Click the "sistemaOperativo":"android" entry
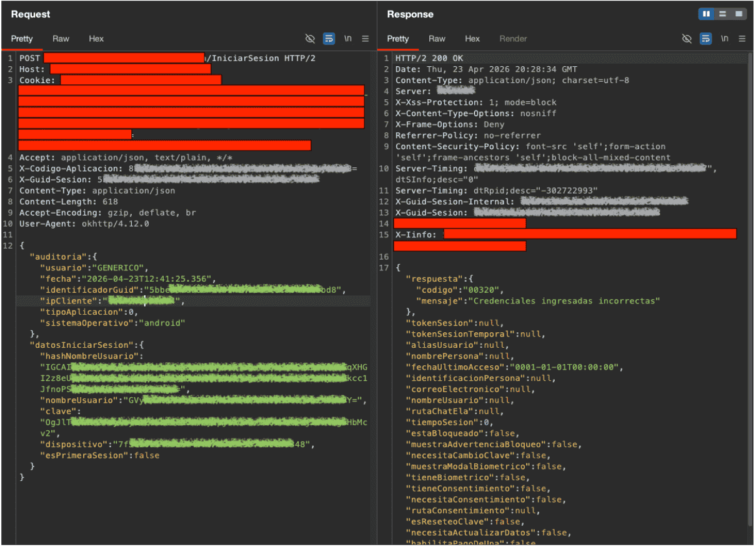The image size is (756, 547). (x=112, y=323)
